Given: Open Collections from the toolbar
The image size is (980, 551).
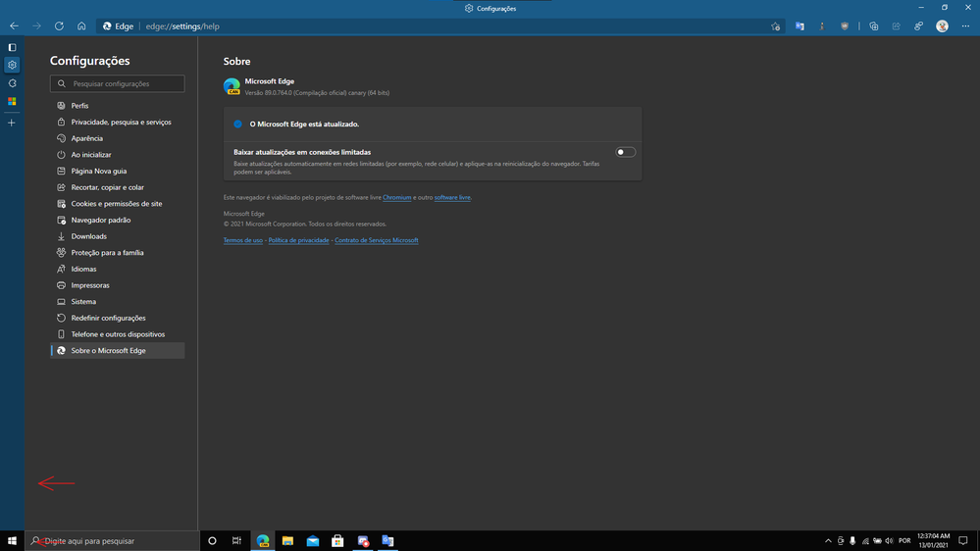Looking at the screenshot, I should [874, 26].
